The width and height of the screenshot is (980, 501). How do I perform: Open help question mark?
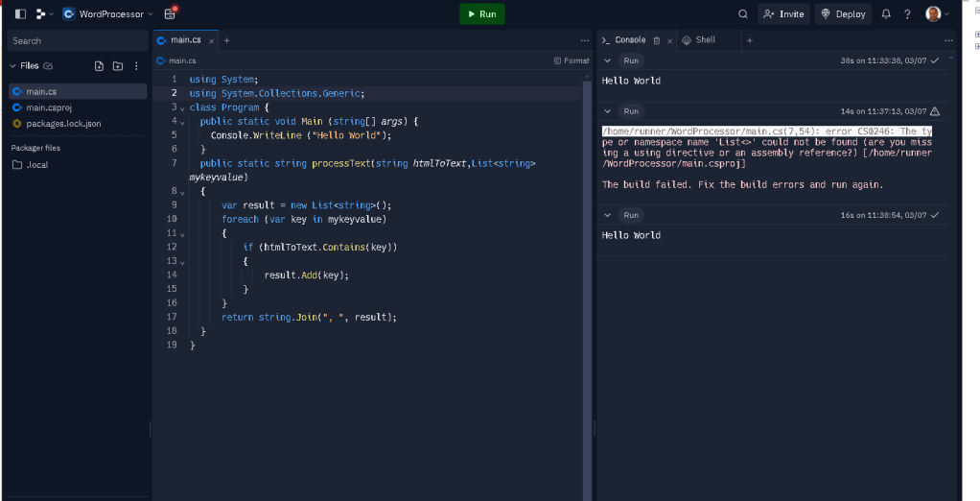click(907, 13)
